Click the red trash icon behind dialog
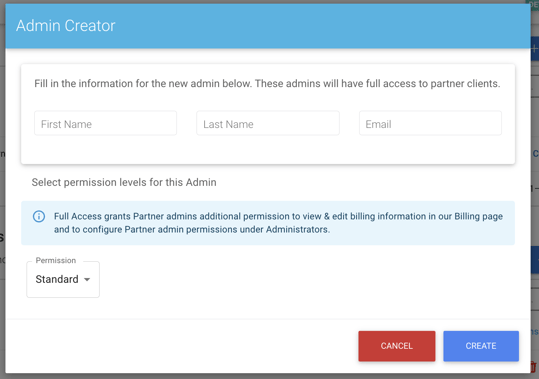 click(x=535, y=367)
